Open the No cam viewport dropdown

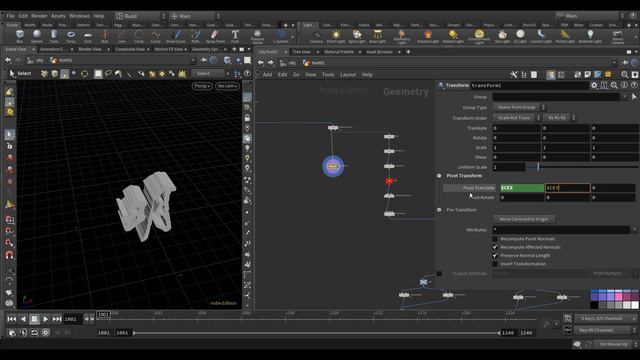coord(227,86)
